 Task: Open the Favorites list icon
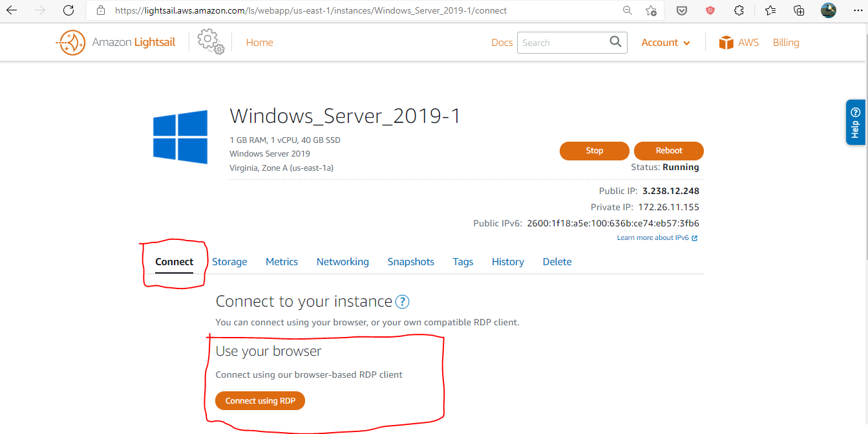click(770, 10)
